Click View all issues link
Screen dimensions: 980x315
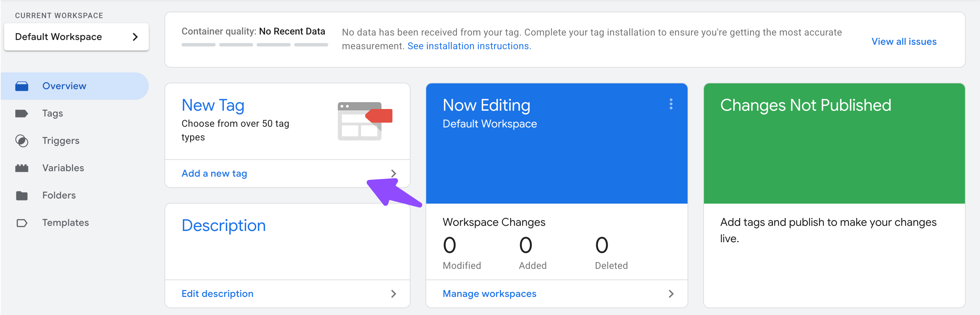(x=904, y=42)
